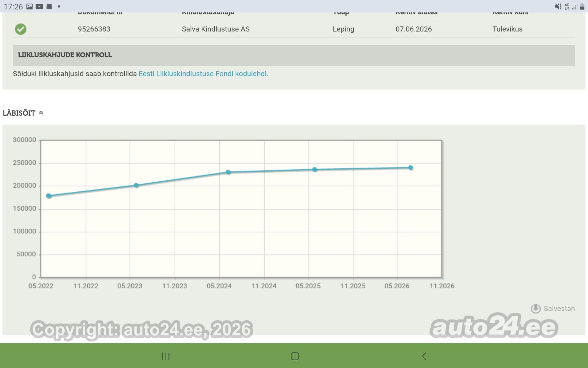This screenshot has width=588, height=368.
Task: Select the 05.2022 mileage data point
Action: pos(49,196)
